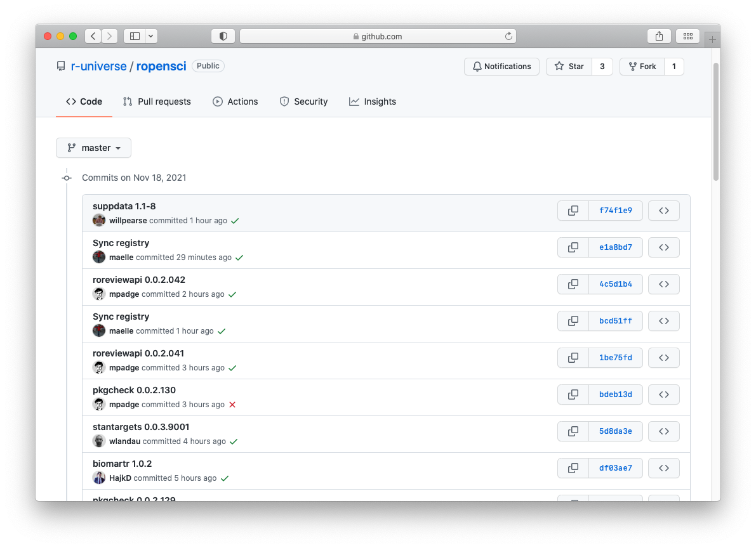Open commit hash 4c5d1b4
This screenshot has height=548, width=756.
coord(616,284)
